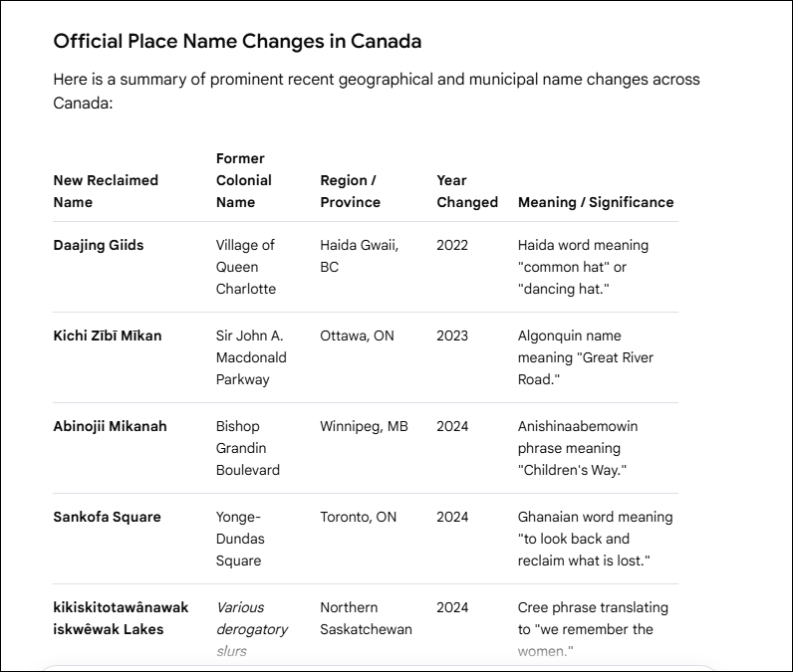
Task: Select the 'Kichi Zībī Mīkan' name cell
Action: click(x=108, y=336)
